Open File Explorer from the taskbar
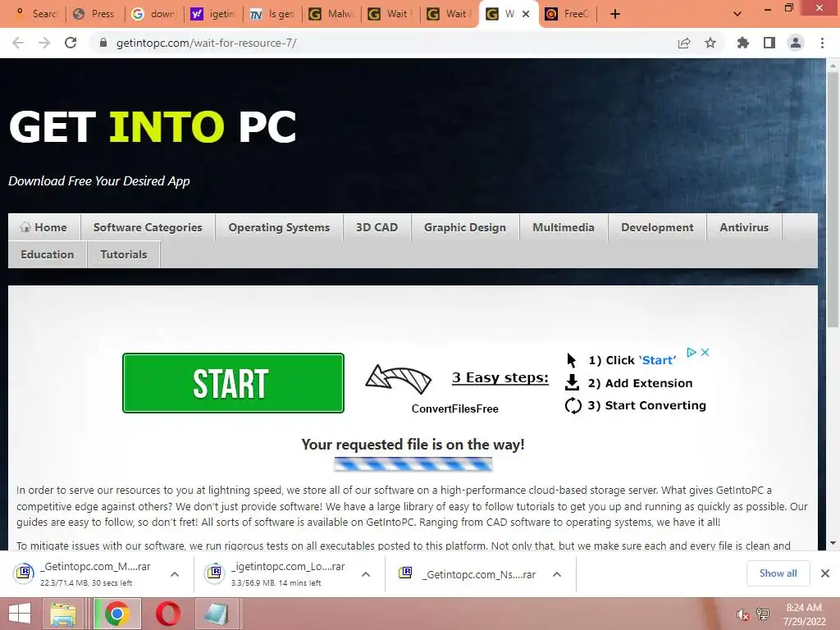840x630 pixels. tap(63, 614)
